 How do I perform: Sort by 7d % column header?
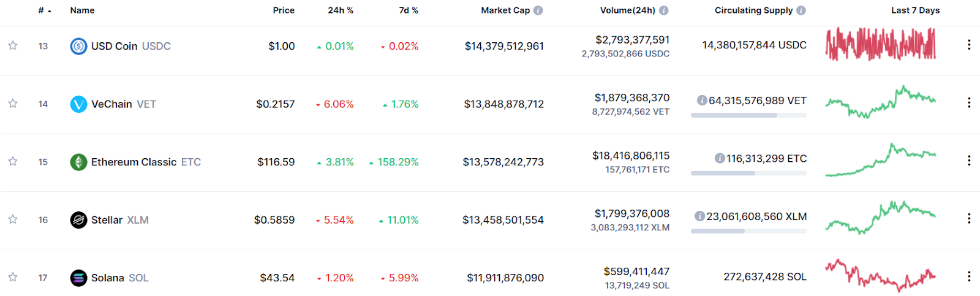[x=409, y=10]
